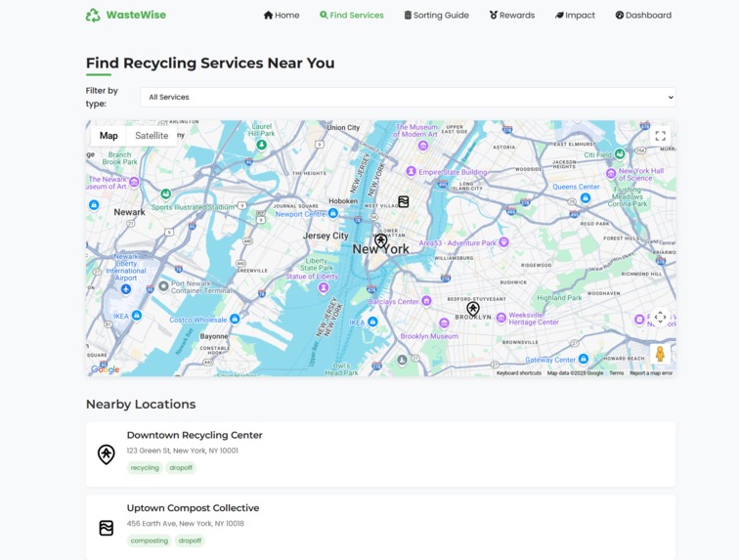Click the Museum of Modern Art pin
This screenshot has width=739, height=560.
[423, 147]
